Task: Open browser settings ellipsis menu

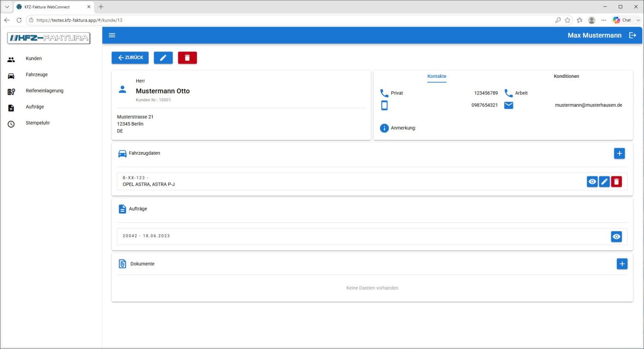Action: [x=604, y=20]
